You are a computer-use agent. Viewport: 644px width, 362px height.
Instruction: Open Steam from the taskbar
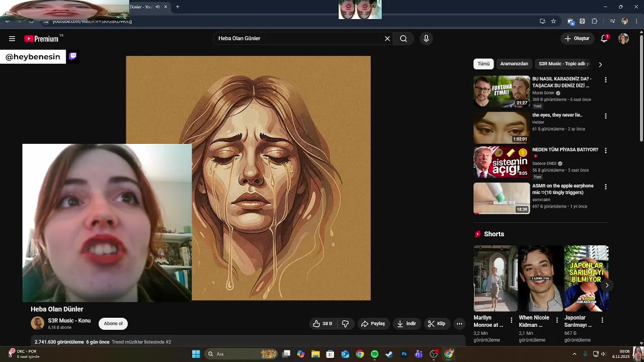pos(389,354)
